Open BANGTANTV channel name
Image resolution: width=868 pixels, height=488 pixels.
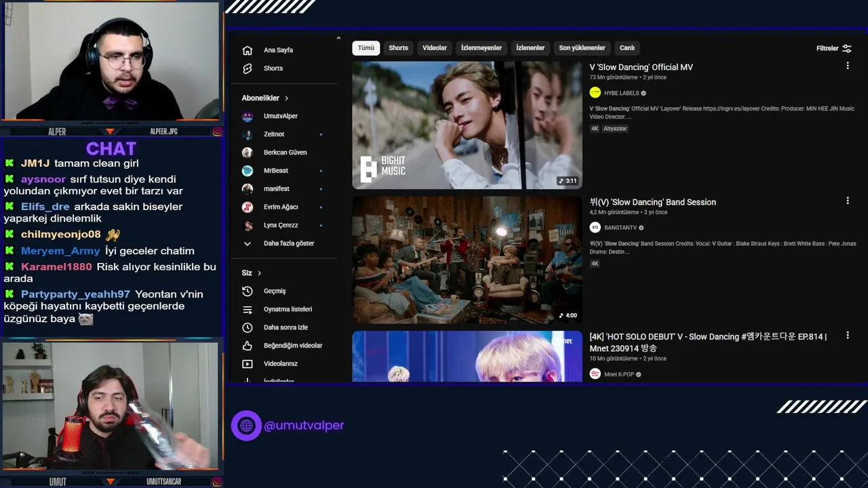pos(620,228)
